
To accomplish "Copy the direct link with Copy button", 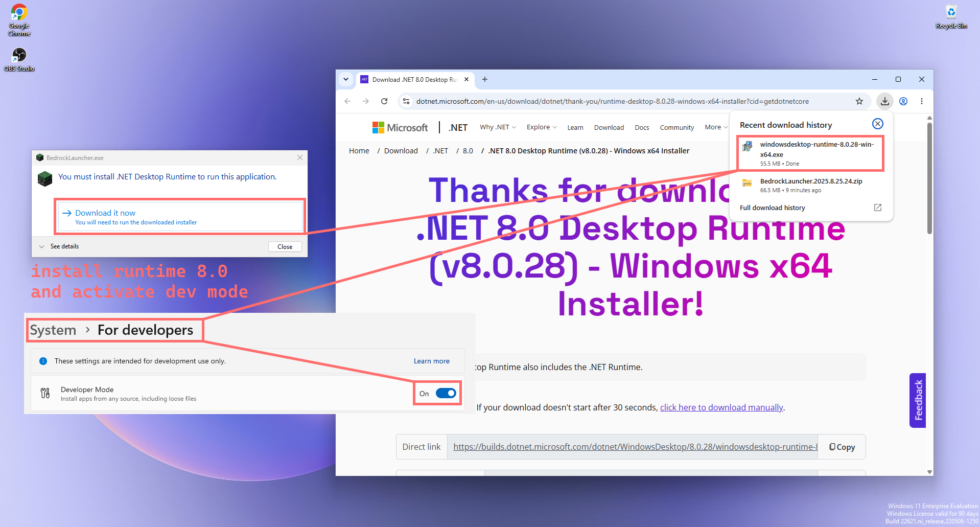I will coord(842,447).
